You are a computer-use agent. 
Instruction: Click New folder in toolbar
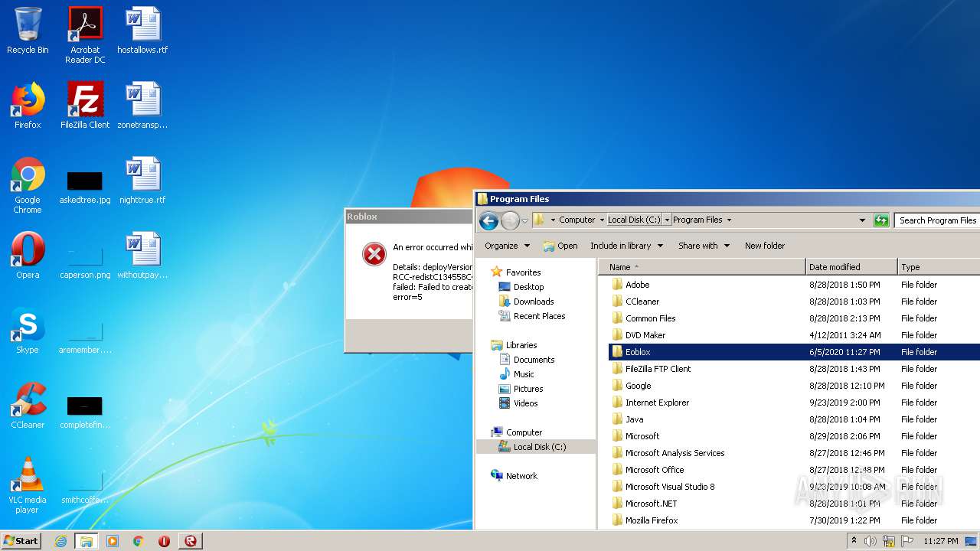pyautogui.click(x=764, y=246)
